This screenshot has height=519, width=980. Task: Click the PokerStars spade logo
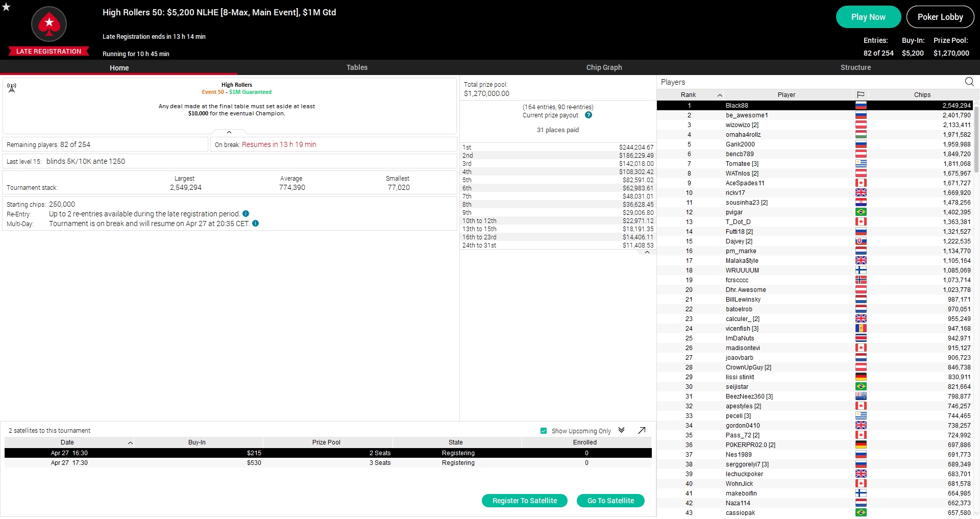coord(49,24)
